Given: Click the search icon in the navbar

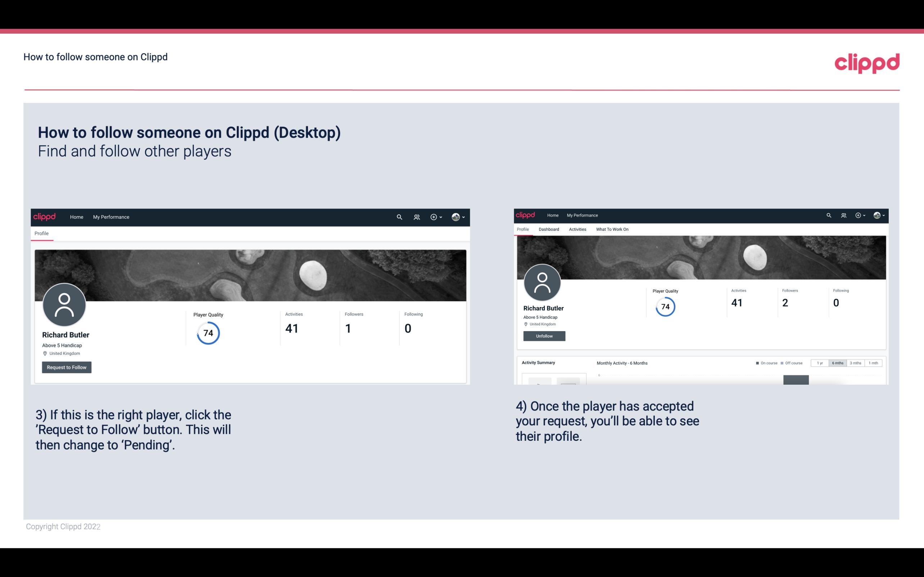Looking at the screenshot, I should point(399,217).
